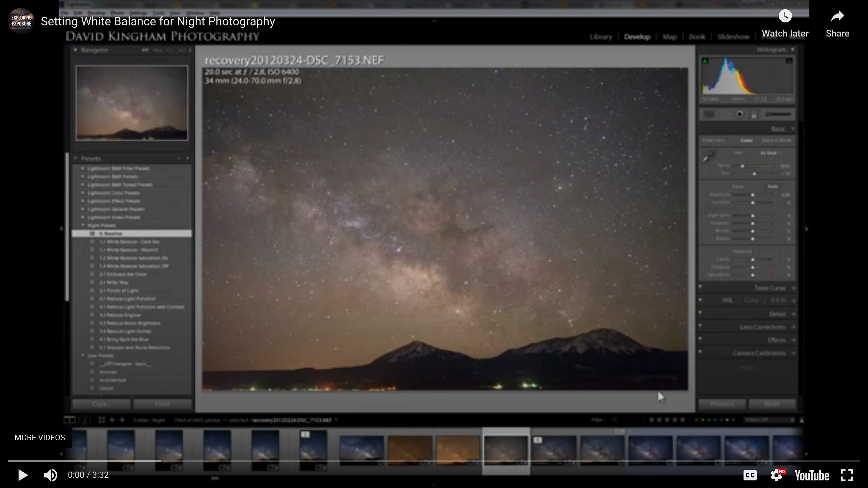
Task: Select the Crop Overlay tool
Action: 709,114
